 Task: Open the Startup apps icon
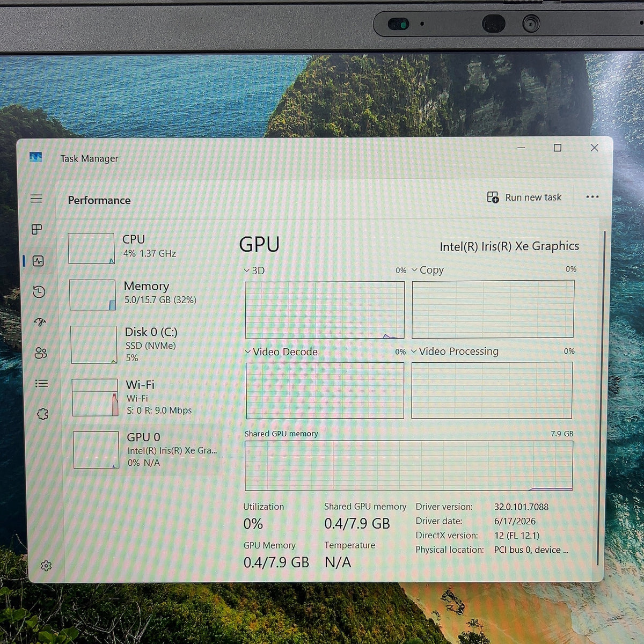click(40, 322)
